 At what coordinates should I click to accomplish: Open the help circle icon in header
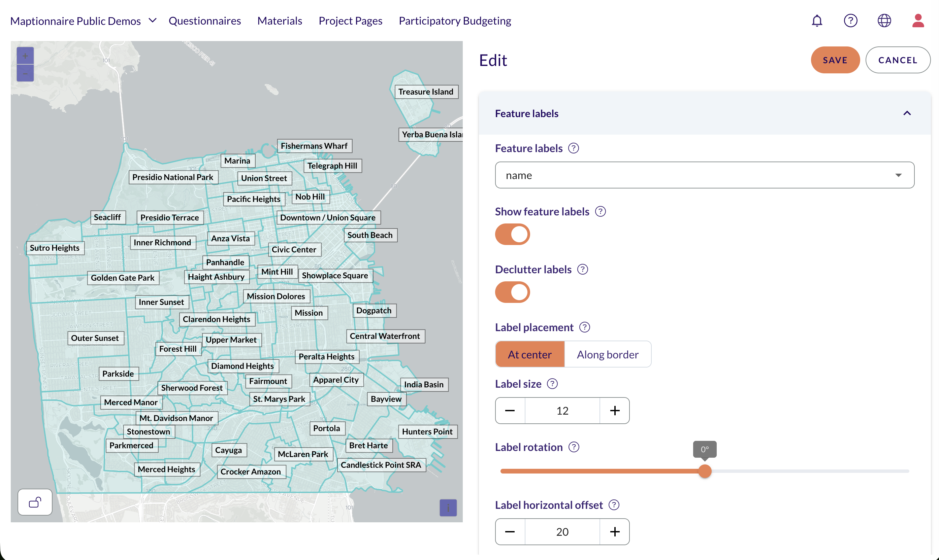click(x=850, y=21)
